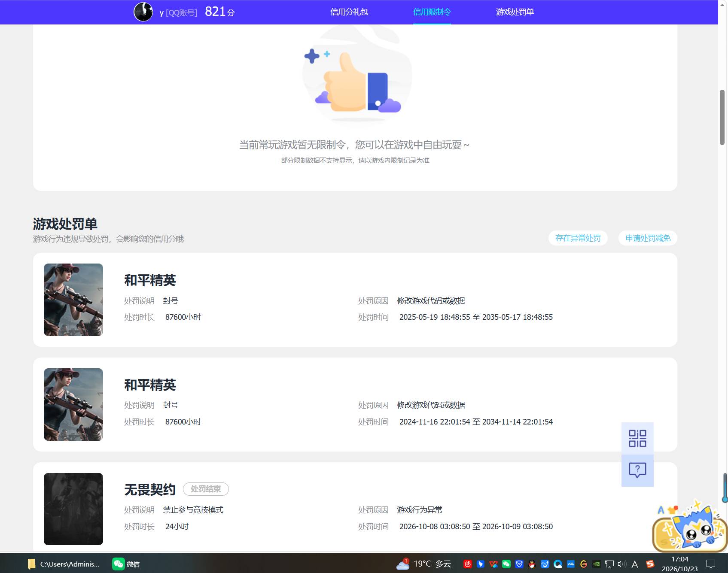This screenshot has width=728, height=573.
Task: Switch to 信用分礼包 tab
Action: point(349,12)
